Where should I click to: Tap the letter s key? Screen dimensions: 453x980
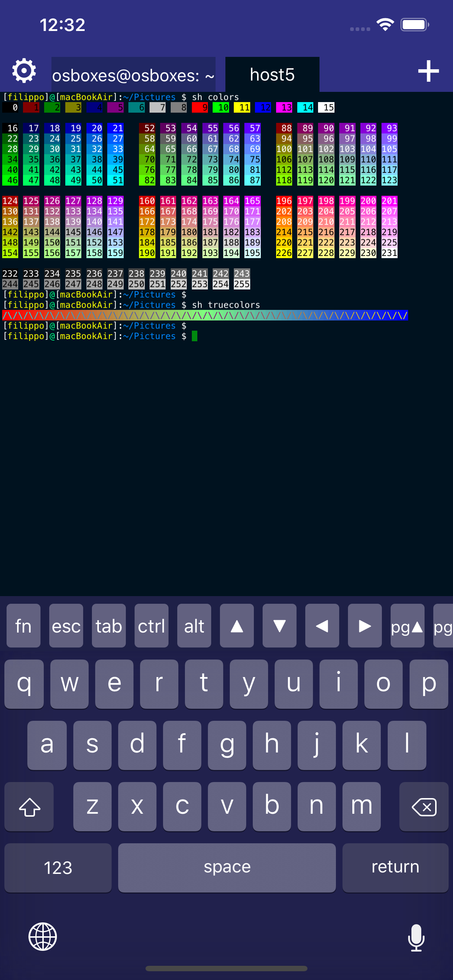coord(92,745)
